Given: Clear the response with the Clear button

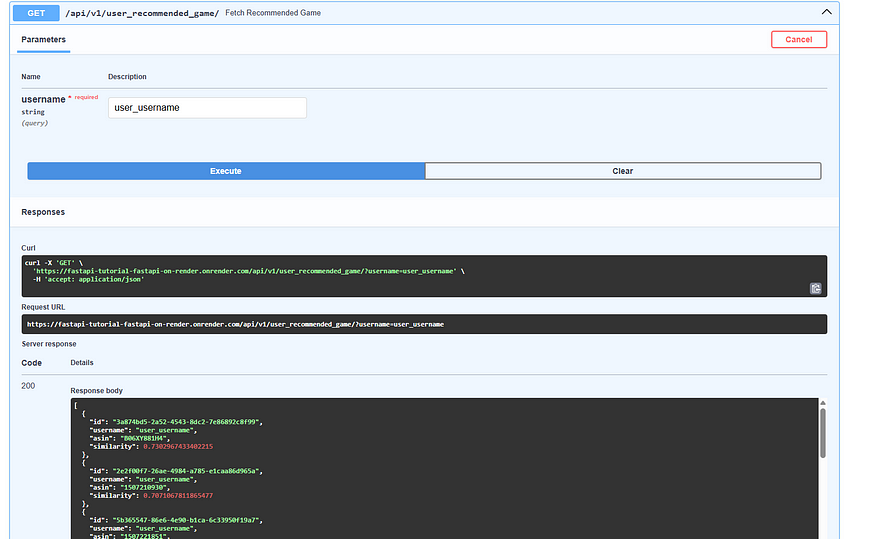Looking at the screenshot, I should coord(622,171).
